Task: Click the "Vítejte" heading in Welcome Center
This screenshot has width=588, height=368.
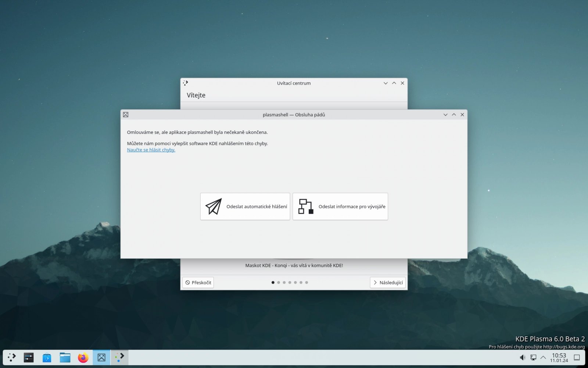Action: click(196, 95)
